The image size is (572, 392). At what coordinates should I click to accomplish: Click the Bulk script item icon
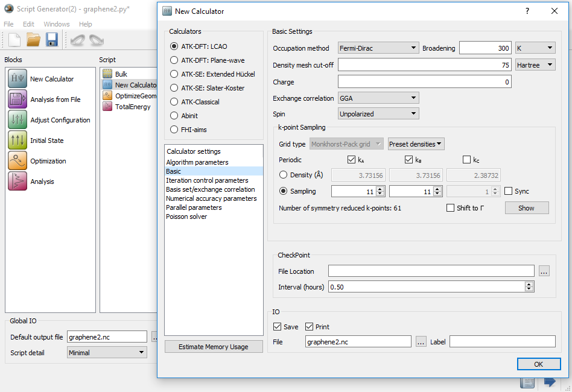pyautogui.click(x=107, y=74)
